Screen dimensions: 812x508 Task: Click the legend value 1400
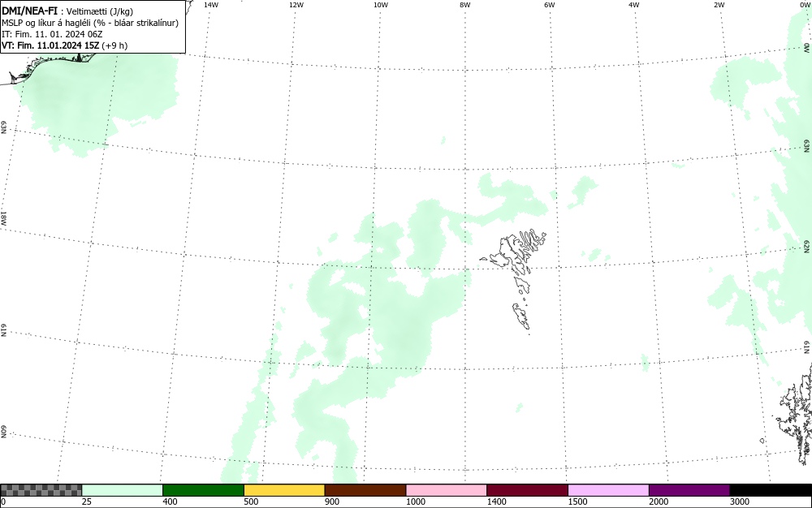coord(497,502)
